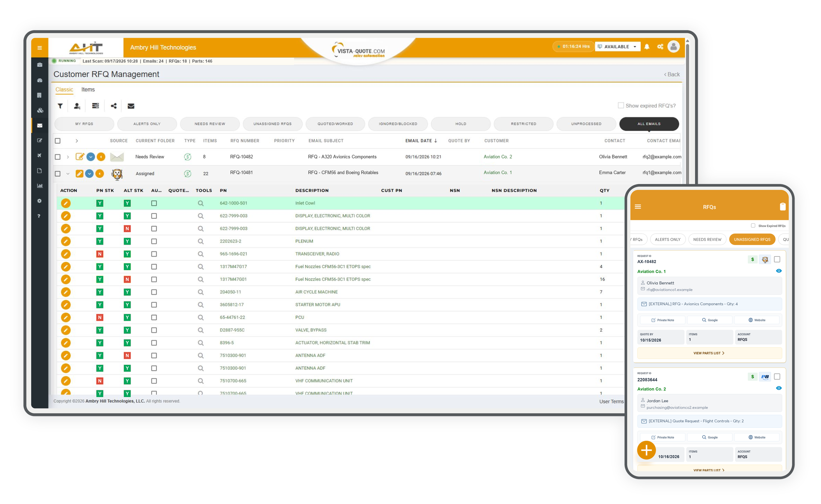Check the RFQ-10482 row checkbox
Screen dimensions: 821x504
click(x=58, y=157)
